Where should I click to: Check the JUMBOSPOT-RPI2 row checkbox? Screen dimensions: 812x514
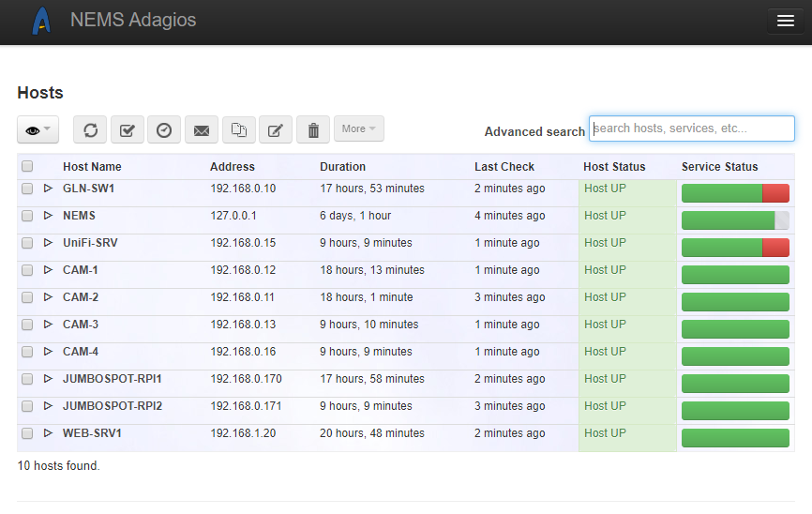(27, 406)
